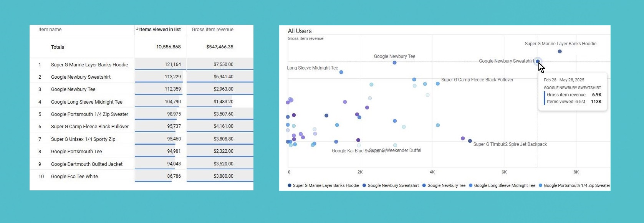Toggle Google Newbury Tee legend entry
The image size is (644, 223).
click(x=444, y=185)
